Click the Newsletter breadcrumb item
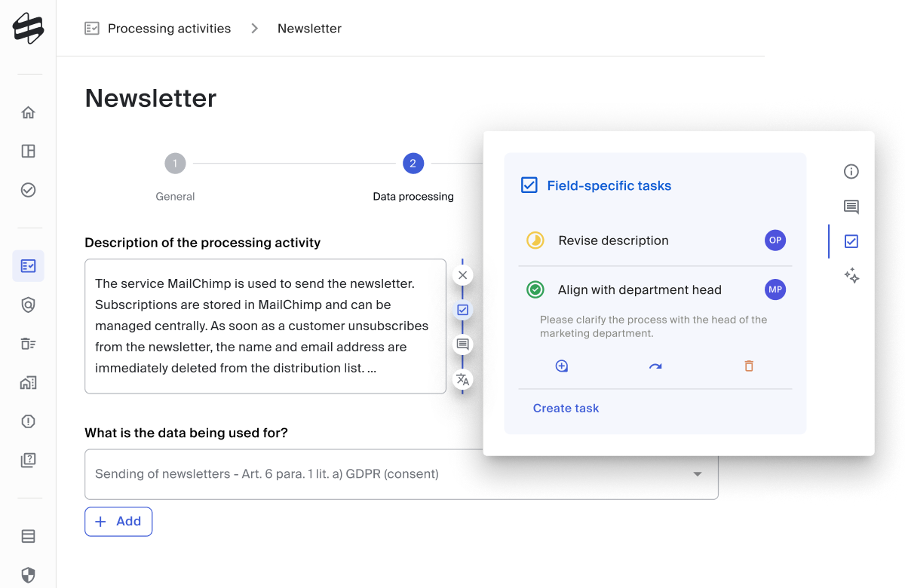Image resolution: width=905 pixels, height=588 pixels. tap(309, 29)
